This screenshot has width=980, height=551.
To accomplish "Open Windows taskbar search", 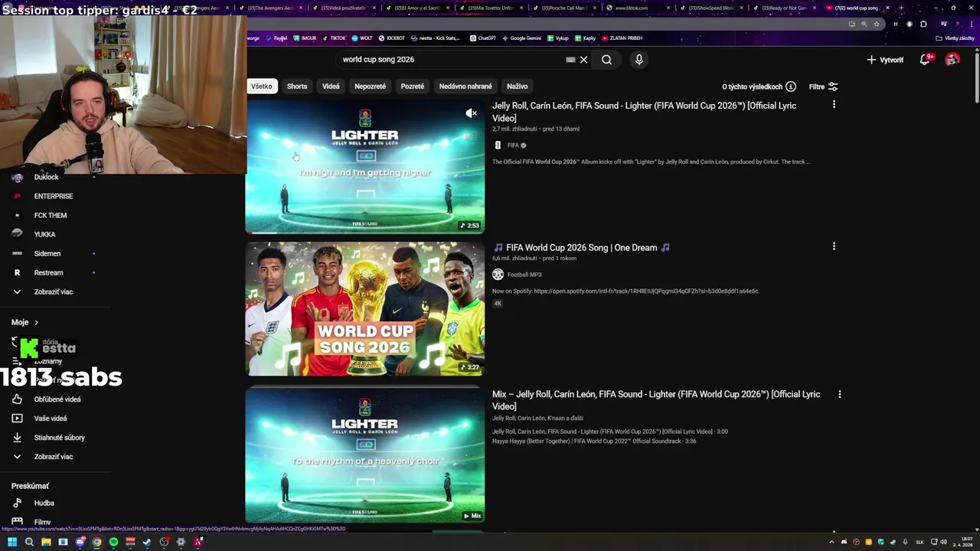I will [x=29, y=542].
